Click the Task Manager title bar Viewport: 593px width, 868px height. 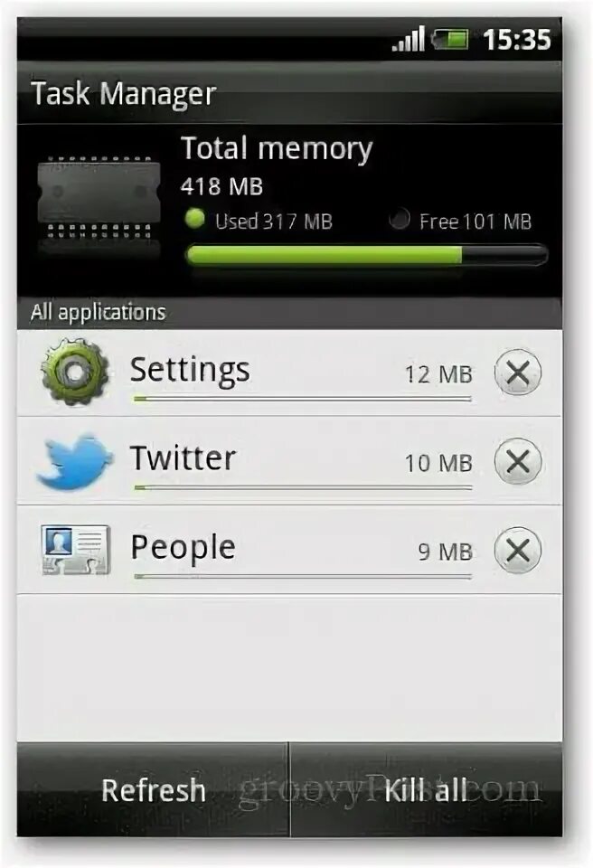(289, 92)
